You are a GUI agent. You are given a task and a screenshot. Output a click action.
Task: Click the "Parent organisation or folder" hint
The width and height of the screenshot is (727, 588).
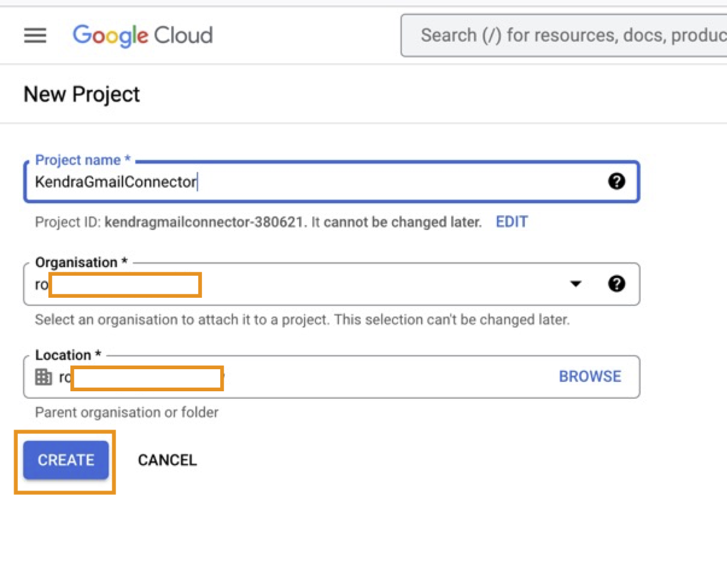pos(127,412)
